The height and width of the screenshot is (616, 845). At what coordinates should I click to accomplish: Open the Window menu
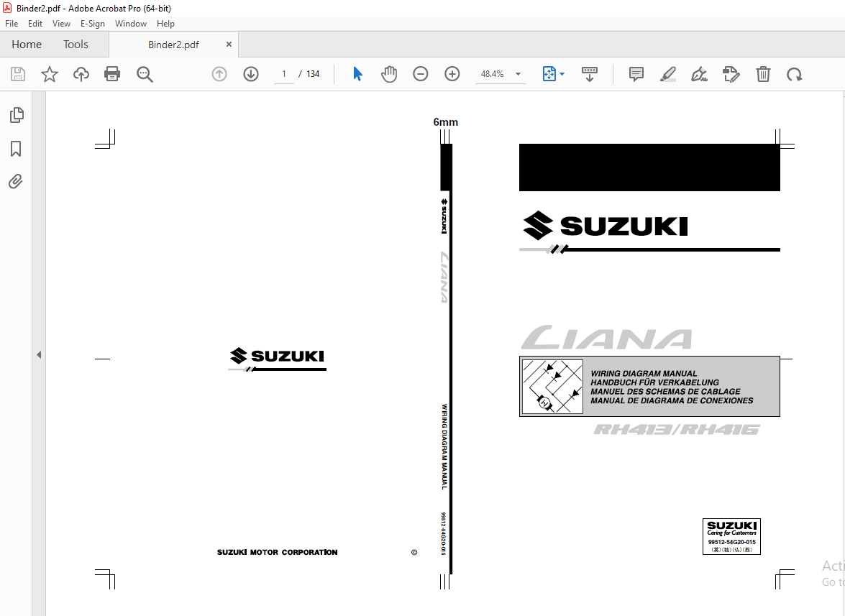[130, 24]
